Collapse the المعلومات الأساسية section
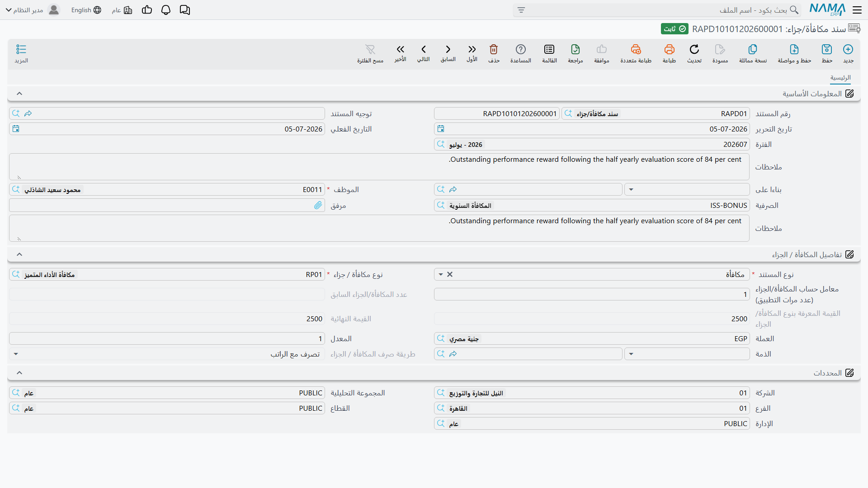The height and width of the screenshot is (488, 868). (x=19, y=94)
